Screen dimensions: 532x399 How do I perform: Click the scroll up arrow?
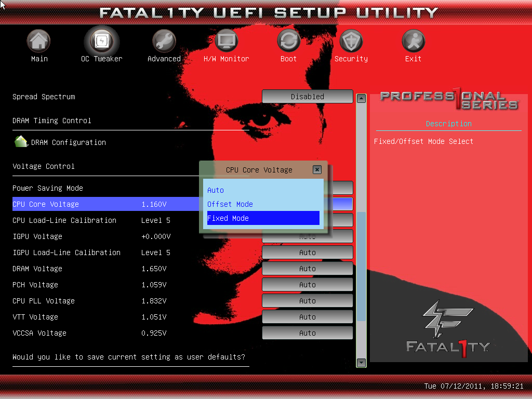361,98
